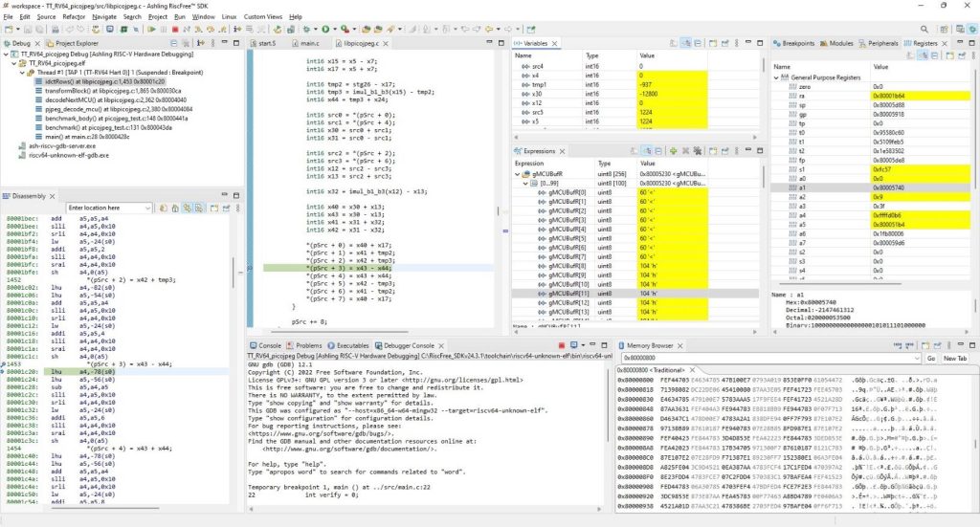Click the Refresh View icon in the Disassembly panel

tap(163, 208)
